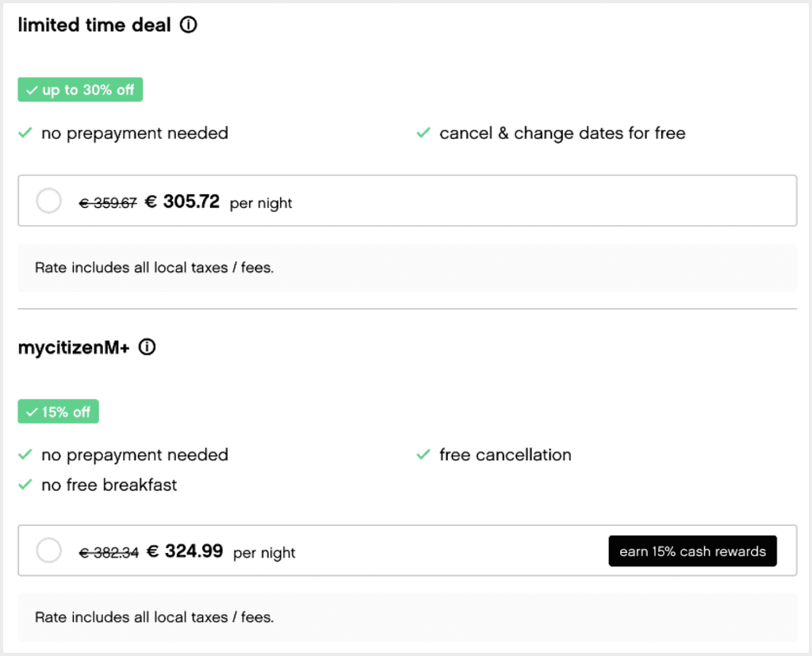Click the mycitizenM+ heading
Screen dimensions: 812x656
pos(74,347)
